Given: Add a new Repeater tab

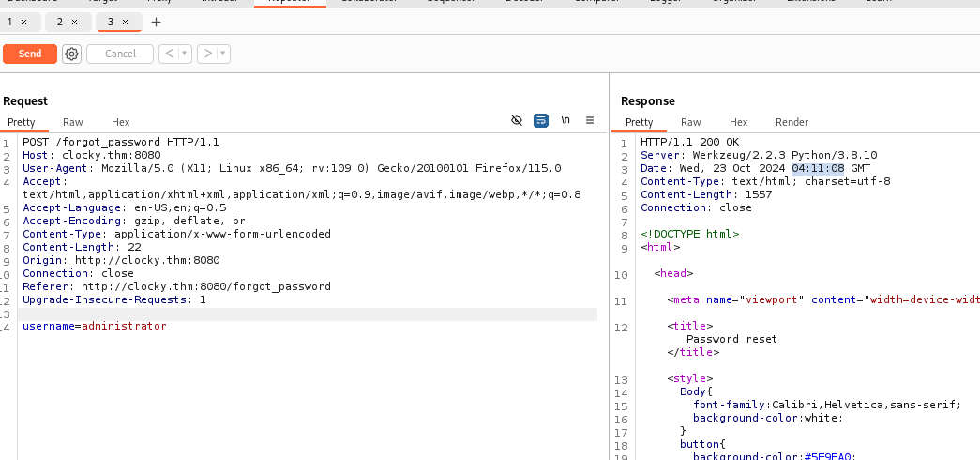Looking at the screenshot, I should 157,22.
